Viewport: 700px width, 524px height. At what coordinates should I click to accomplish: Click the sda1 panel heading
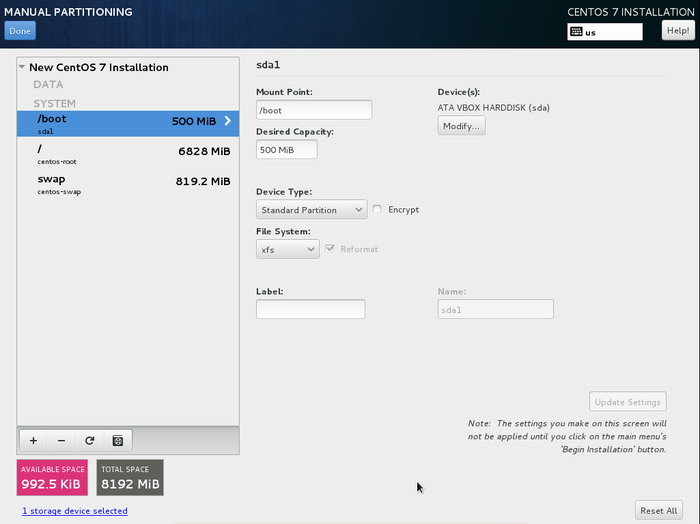(268, 65)
